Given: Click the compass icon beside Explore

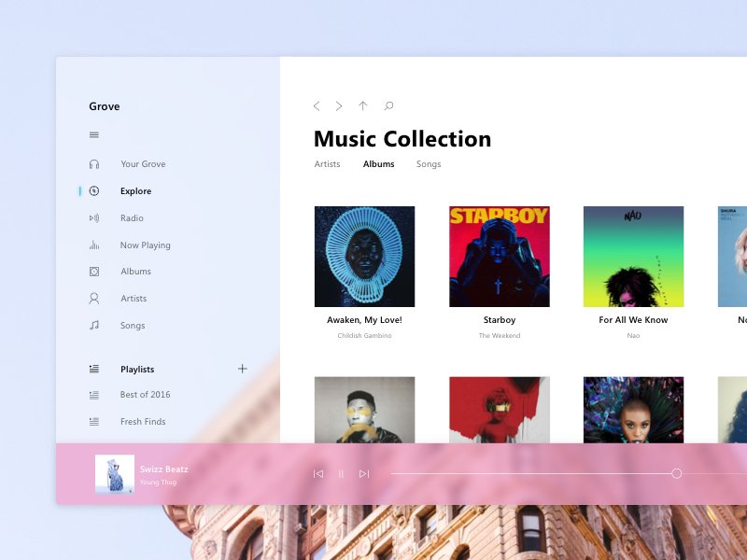Looking at the screenshot, I should point(94,191).
